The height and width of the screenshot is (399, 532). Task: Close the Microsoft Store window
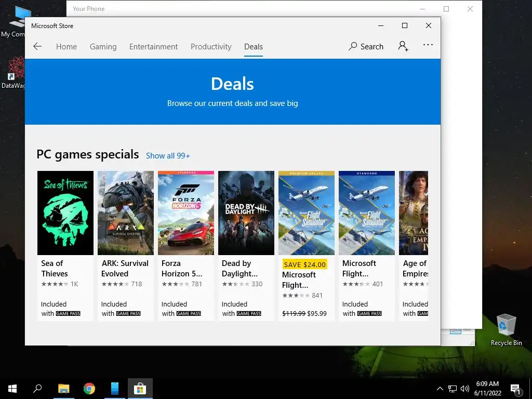click(429, 25)
